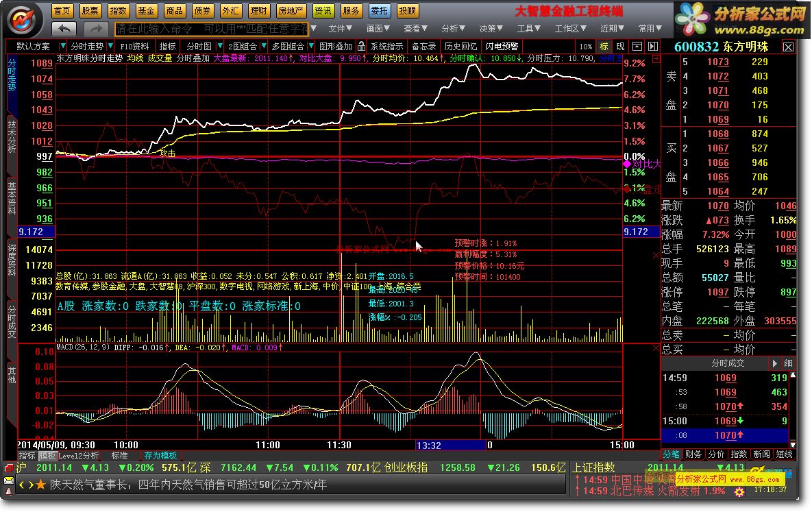
Task: Open the 多图组合 dropdown arrow
Action: coord(311,46)
